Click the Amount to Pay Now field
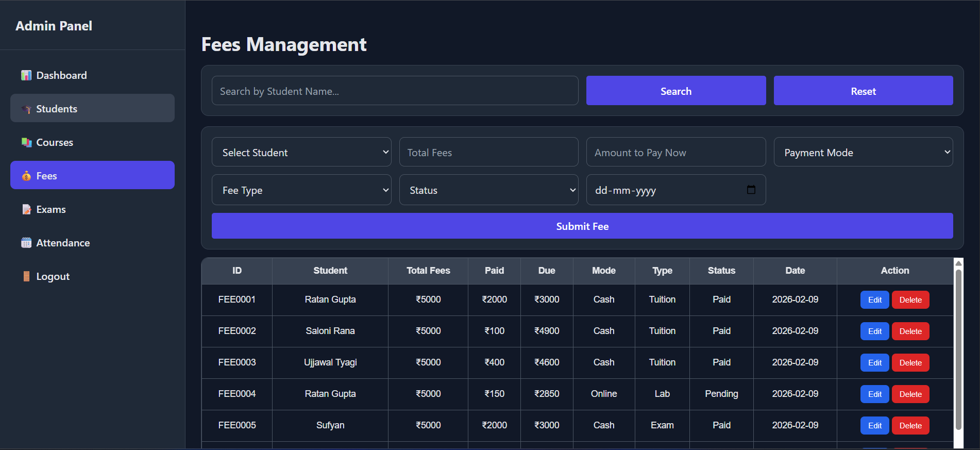 tap(676, 152)
